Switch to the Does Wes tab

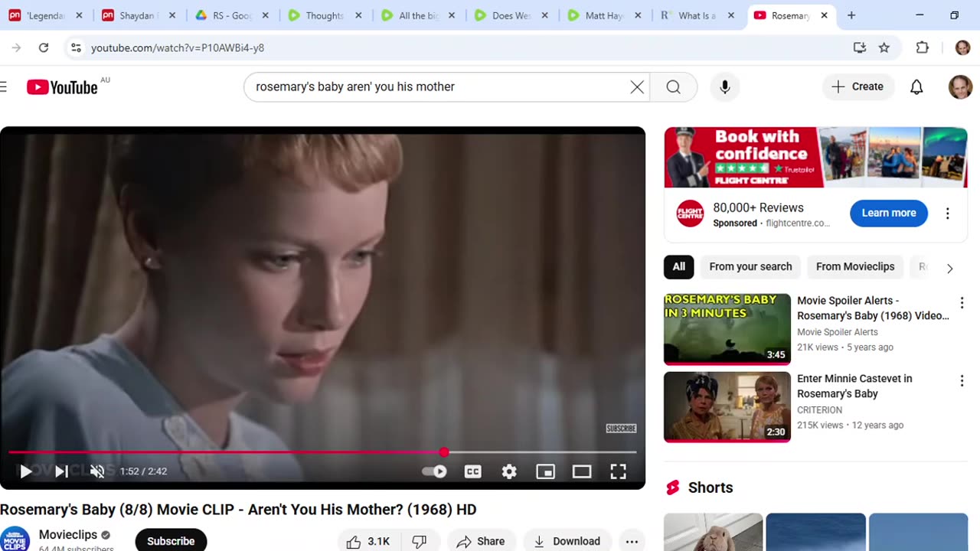click(x=511, y=15)
